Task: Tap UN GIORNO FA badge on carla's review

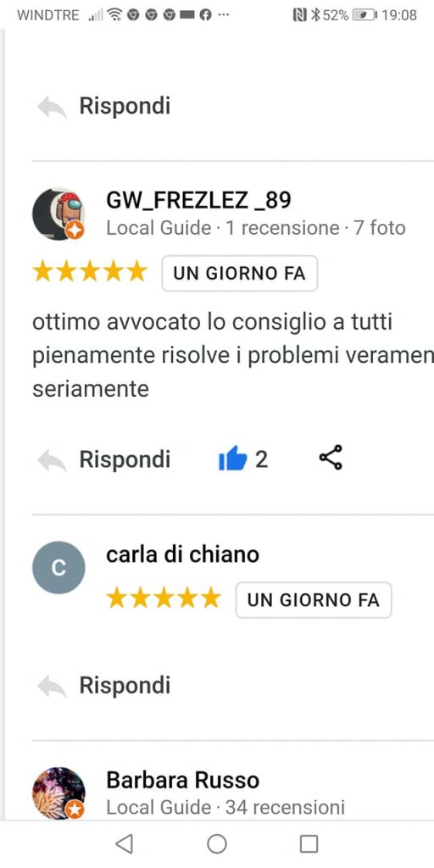Action: 314,600
